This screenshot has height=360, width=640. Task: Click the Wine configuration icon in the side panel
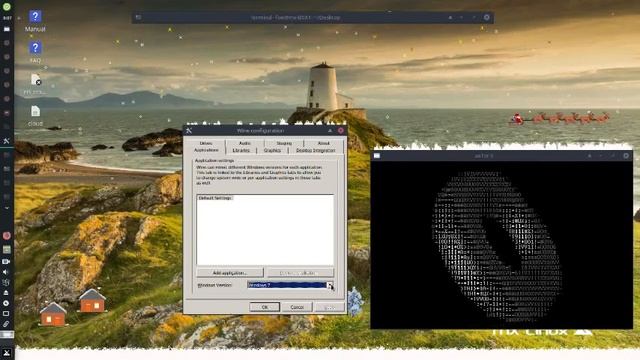click(x=7, y=141)
